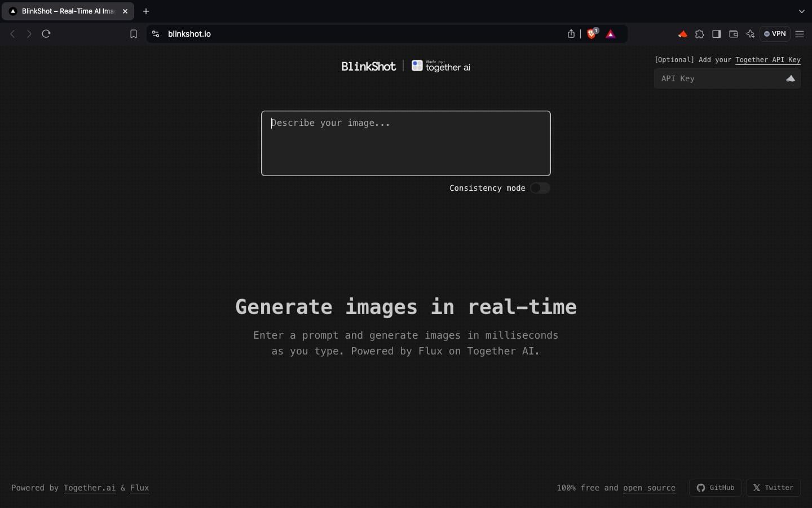
Task: Open the share icon in address bar
Action: click(571, 34)
